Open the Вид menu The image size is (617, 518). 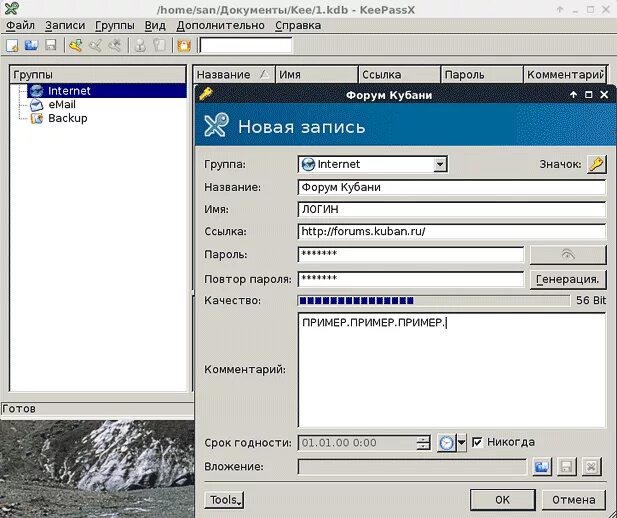click(155, 26)
